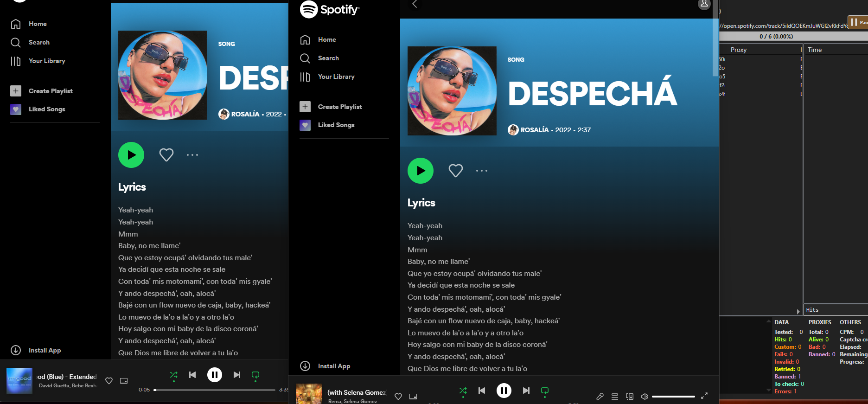This screenshot has height=404, width=868.
Task: Open the connect-to-device icon in front window
Action: pos(630,397)
